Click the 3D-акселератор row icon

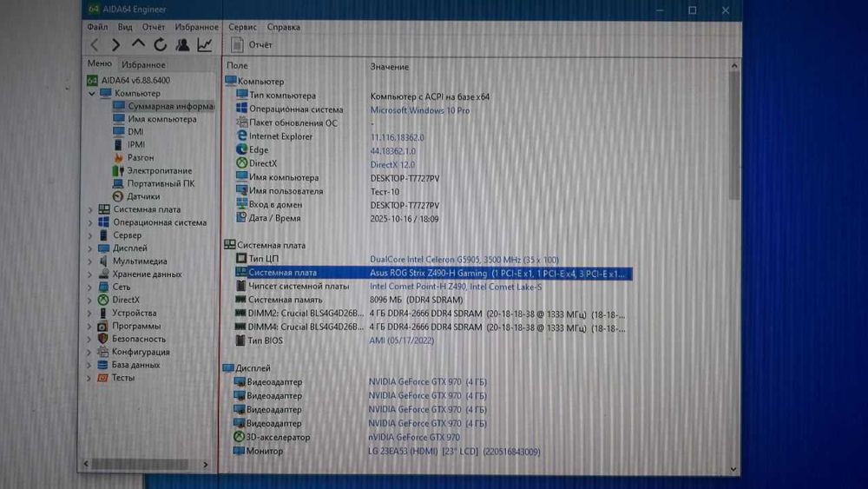(x=239, y=436)
